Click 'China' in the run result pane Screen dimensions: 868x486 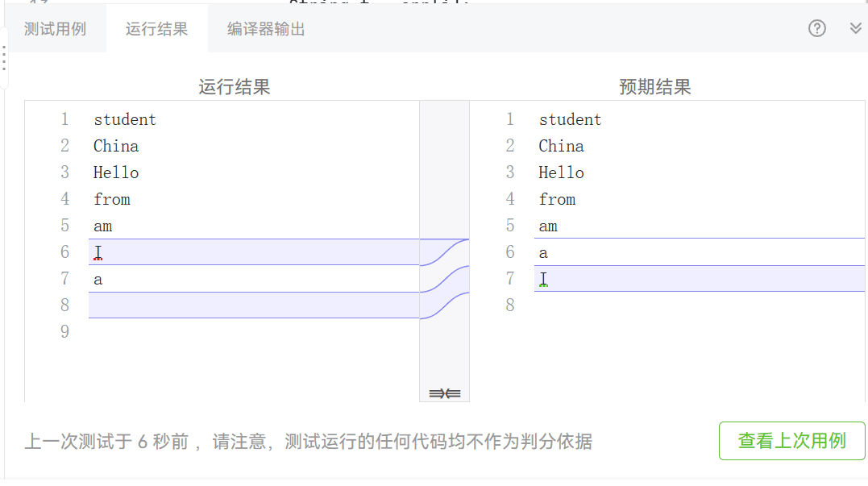(116, 146)
